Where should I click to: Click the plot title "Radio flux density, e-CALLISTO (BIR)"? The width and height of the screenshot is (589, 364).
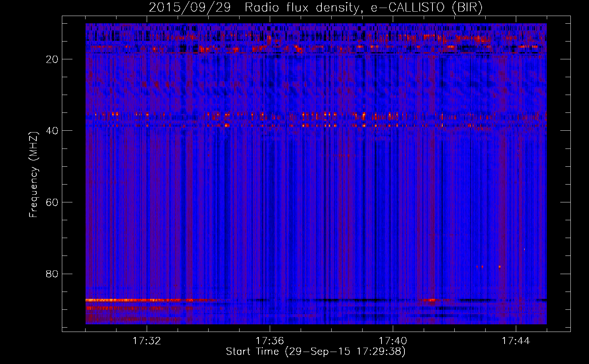click(363, 8)
